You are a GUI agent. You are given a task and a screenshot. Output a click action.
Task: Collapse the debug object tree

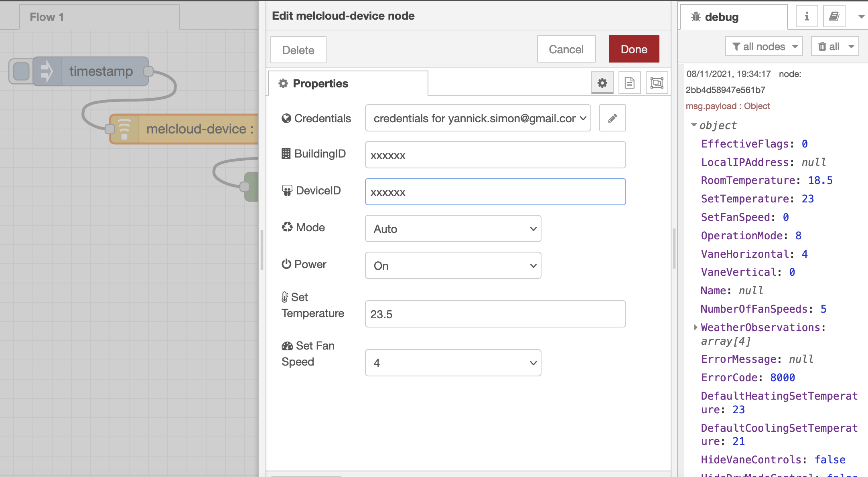[694, 125]
